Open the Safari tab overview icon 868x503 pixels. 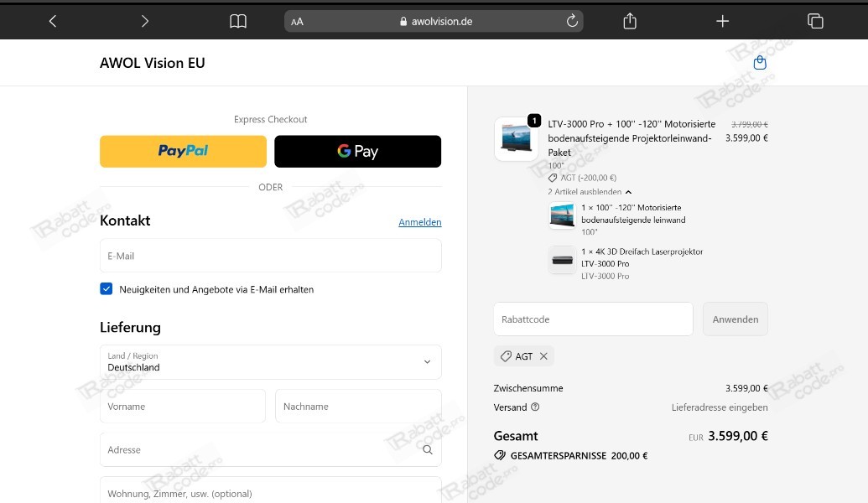point(815,20)
